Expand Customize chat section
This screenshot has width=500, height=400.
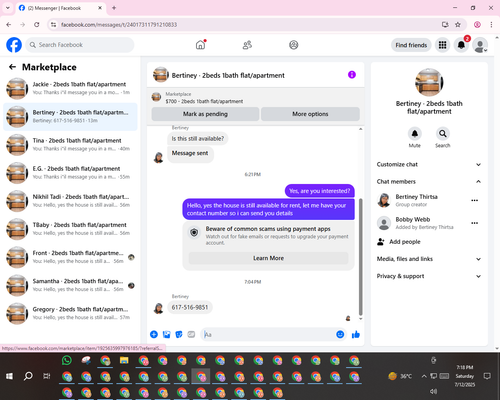[x=429, y=164]
